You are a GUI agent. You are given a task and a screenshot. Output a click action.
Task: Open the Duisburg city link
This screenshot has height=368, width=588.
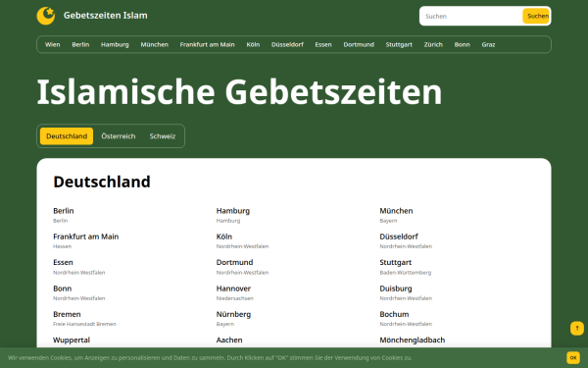click(396, 289)
